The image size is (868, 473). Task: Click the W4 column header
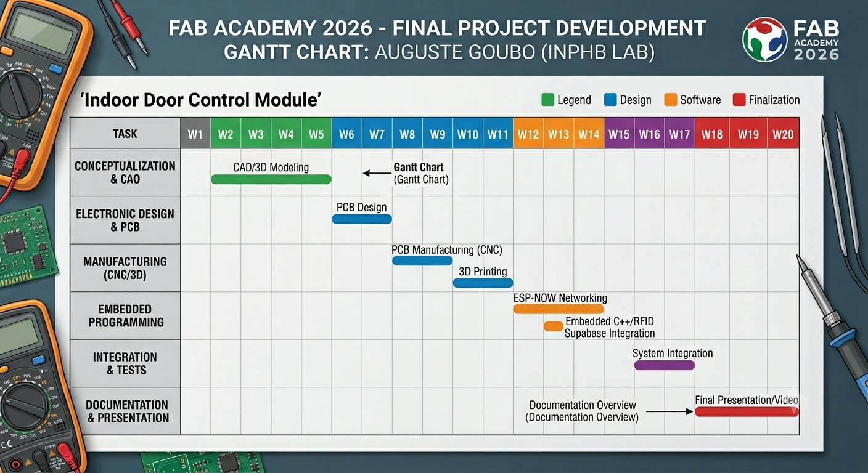click(286, 134)
